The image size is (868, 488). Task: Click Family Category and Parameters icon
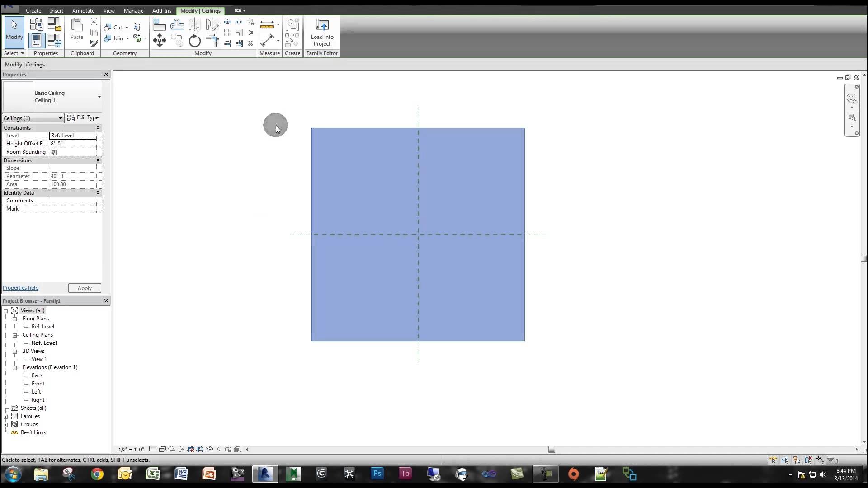pos(55,24)
